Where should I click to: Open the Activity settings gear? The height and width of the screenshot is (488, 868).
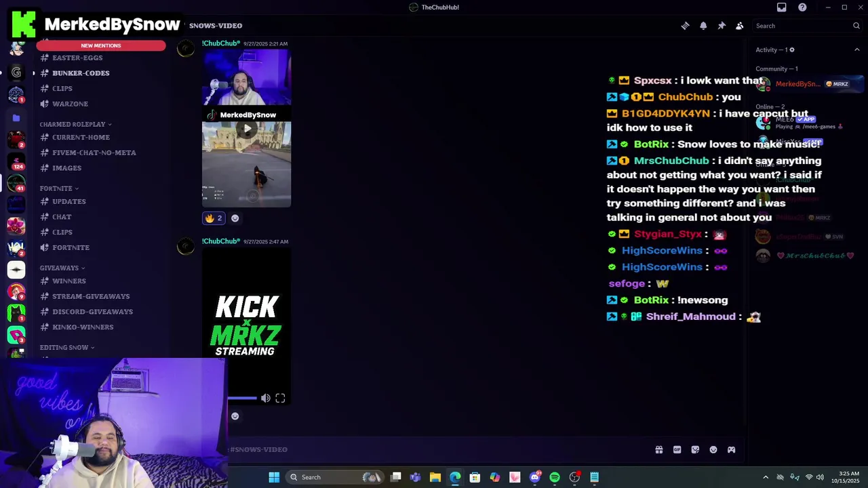791,49
